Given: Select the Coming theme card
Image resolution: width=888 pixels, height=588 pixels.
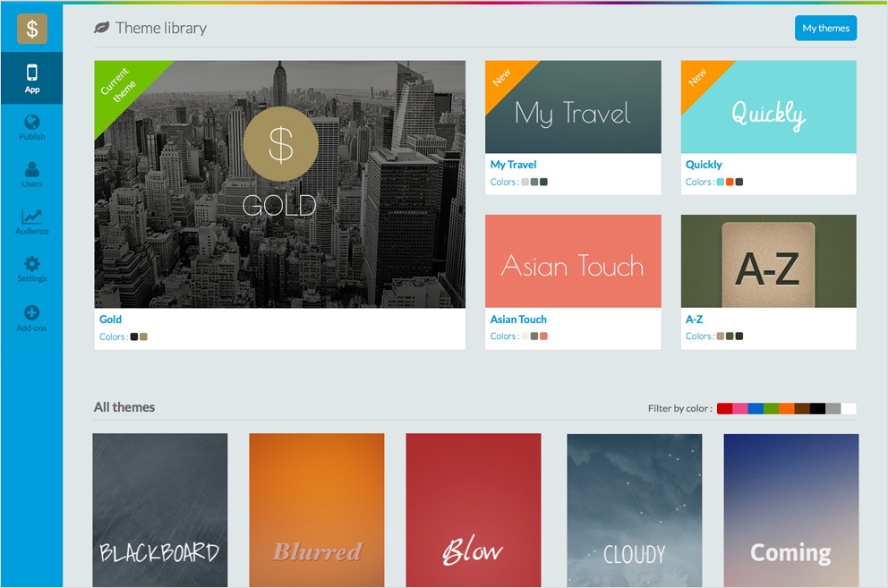Looking at the screenshot, I should click(791, 510).
